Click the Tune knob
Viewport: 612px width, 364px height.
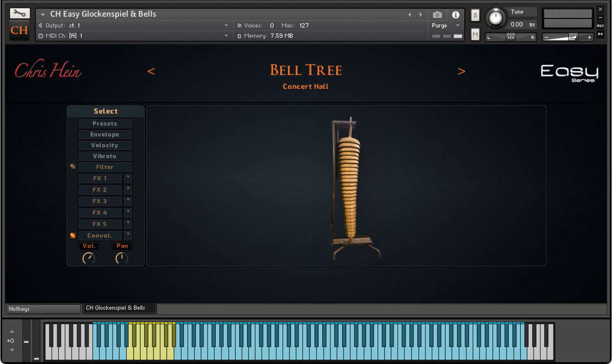(494, 18)
